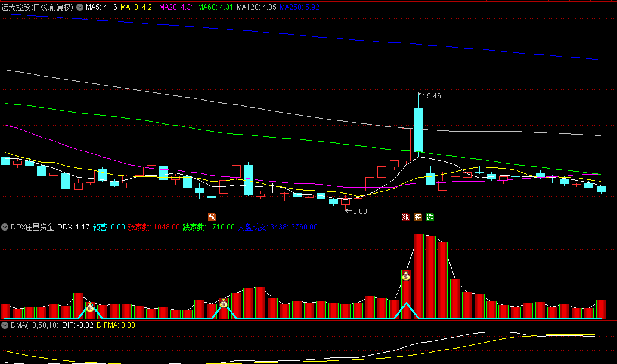The height and width of the screenshot is (364, 617).
Task: Select the tall cyan candle peaking at 5.46
Action: (418, 130)
